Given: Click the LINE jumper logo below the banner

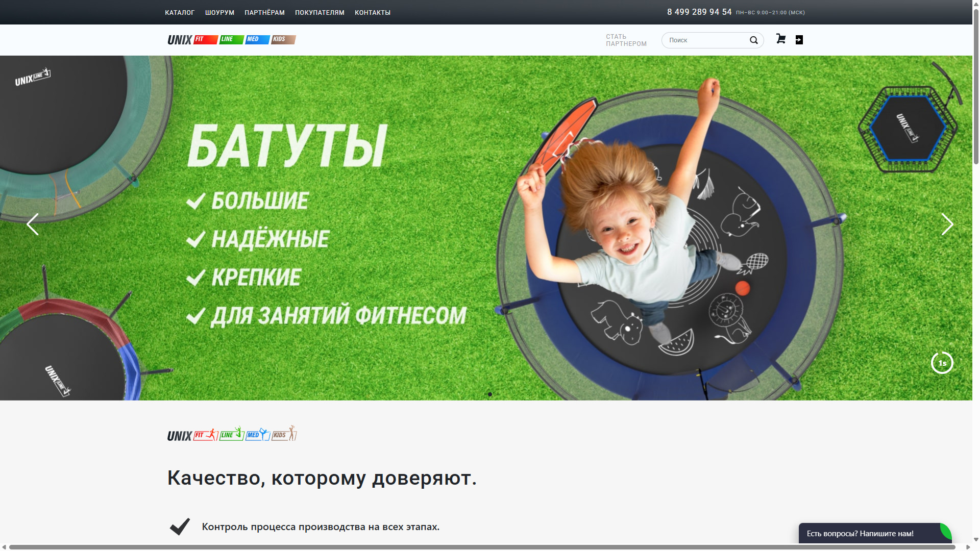Looking at the screenshot, I should click(x=232, y=434).
